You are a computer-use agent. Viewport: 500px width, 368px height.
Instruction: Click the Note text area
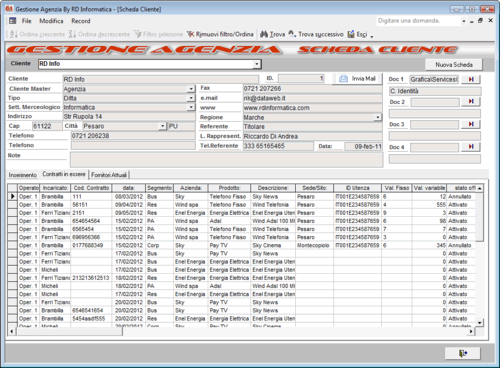click(227, 159)
